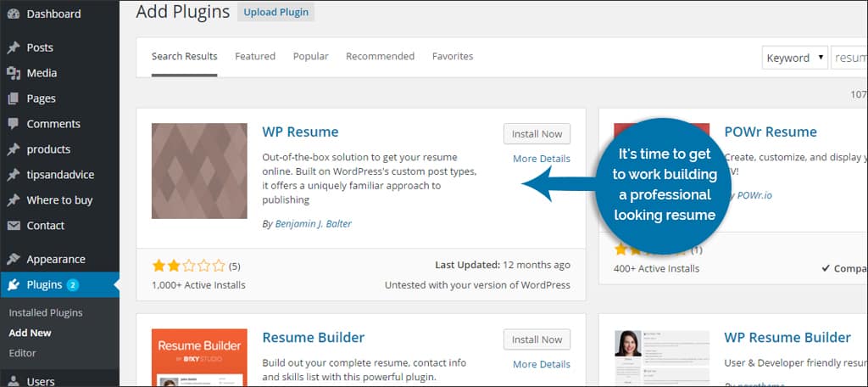Select Add New plugin submenu
The width and height of the screenshot is (868, 387).
point(30,333)
